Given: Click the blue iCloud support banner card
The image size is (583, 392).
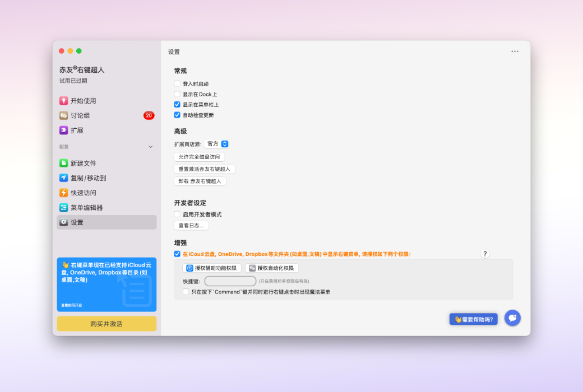Looking at the screenshot, I should (x=107, y=284).
